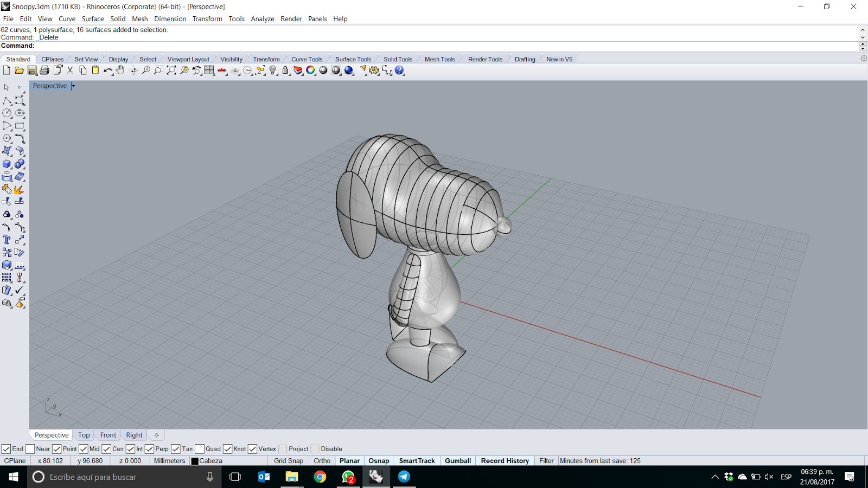The image size is (868, 488).
Task: Open Google Chrome from the taskbar
Action: tap(320, 477)
